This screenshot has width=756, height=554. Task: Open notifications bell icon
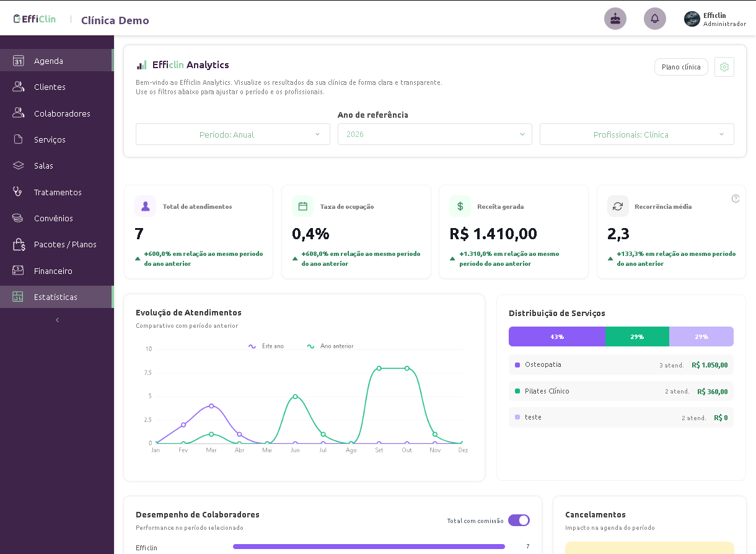(655, 19)
